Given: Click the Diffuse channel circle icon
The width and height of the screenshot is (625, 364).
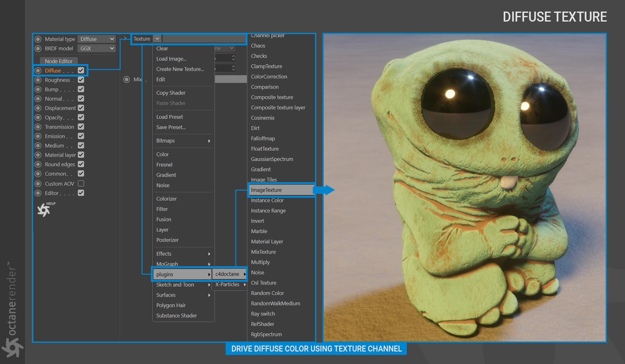Looking at the screenshot, I should point(38,71).
